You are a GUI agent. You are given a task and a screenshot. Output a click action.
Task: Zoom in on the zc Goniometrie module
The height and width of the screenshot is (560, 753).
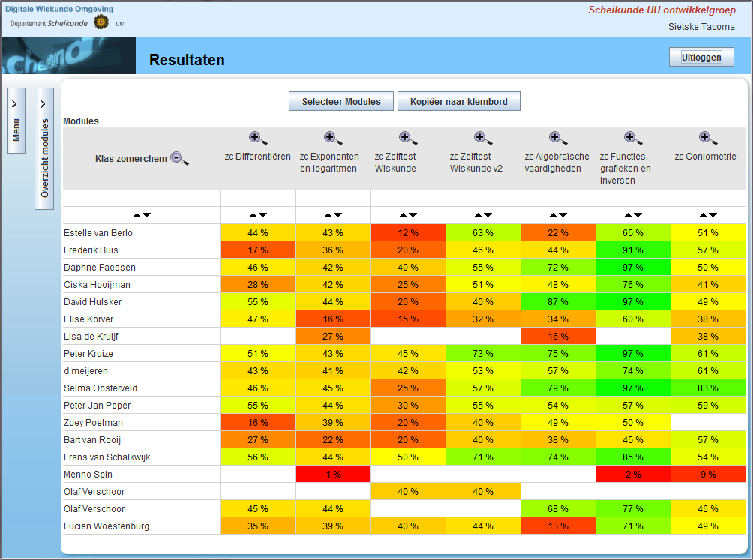(708, 138)
